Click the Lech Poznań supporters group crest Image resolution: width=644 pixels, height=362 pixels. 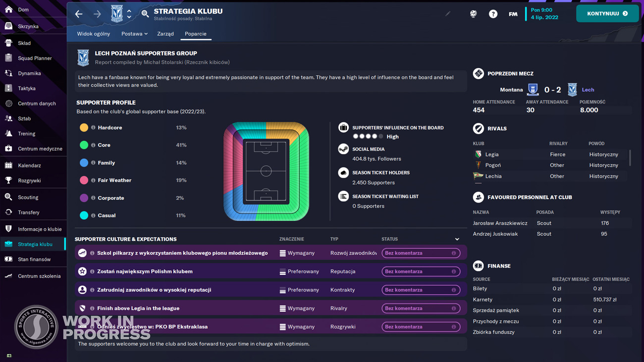coord(83,58)
